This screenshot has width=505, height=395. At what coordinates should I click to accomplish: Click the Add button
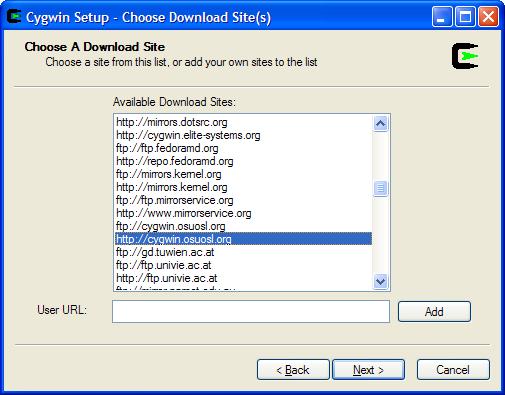coord(434,312)
